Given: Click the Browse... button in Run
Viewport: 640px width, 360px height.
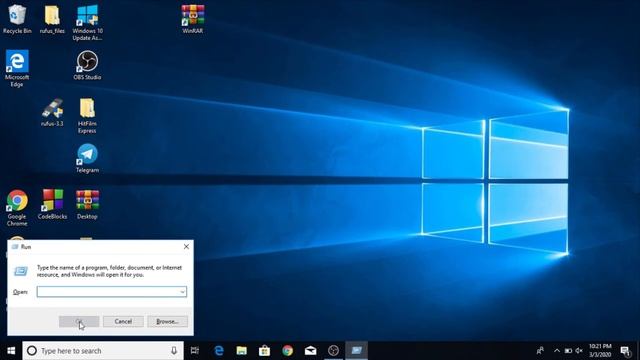Looking at the screenshot, I should click(167, 322).
